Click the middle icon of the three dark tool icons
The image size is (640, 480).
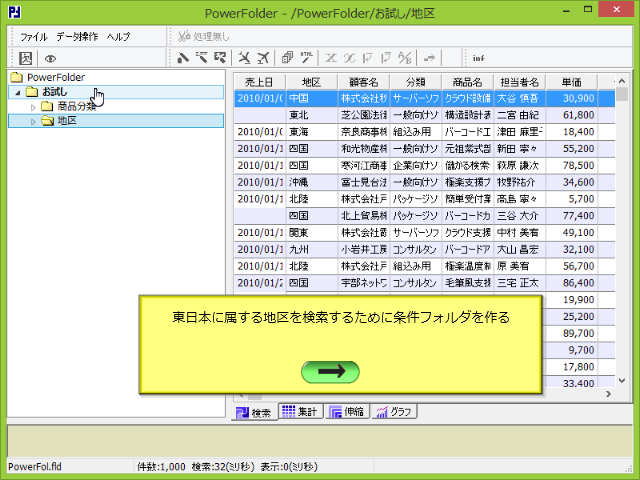201,58
